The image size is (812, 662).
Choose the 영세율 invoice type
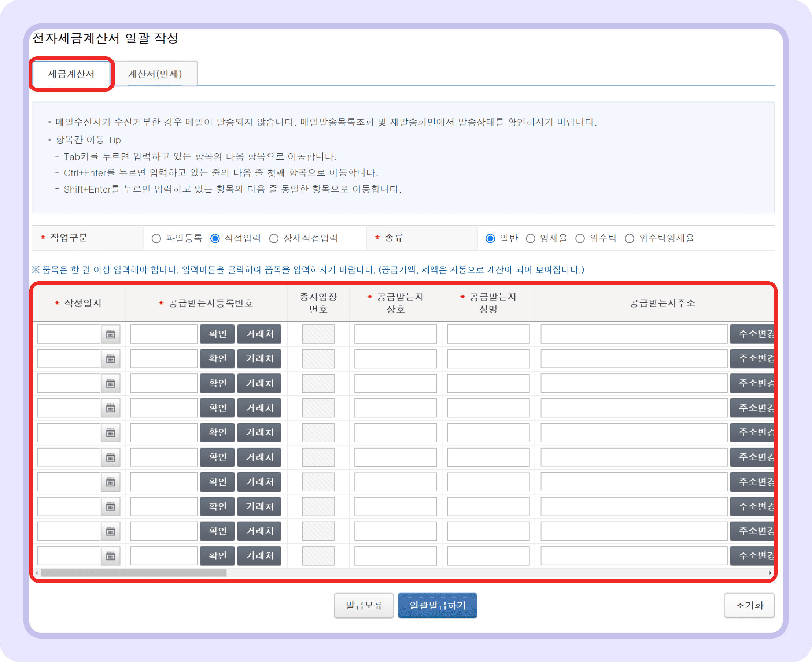point(531,238)
